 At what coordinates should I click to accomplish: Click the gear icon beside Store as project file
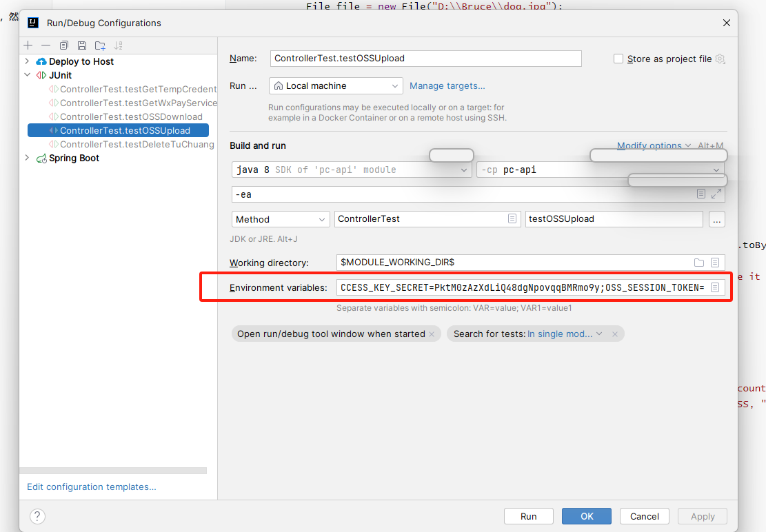point(720,59)
